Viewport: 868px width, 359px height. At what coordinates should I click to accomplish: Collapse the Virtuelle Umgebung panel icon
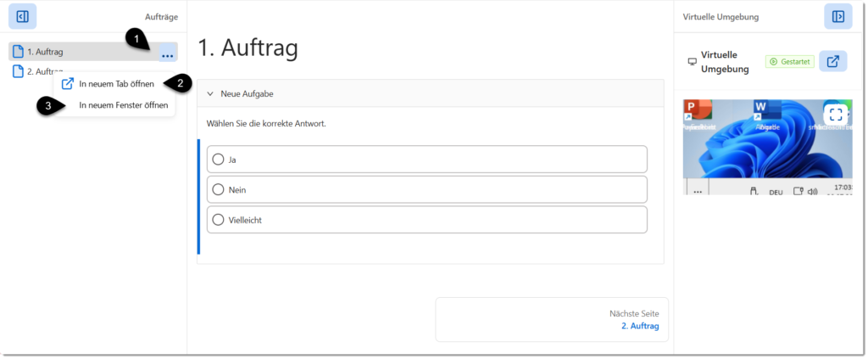(x=838, y=16)
